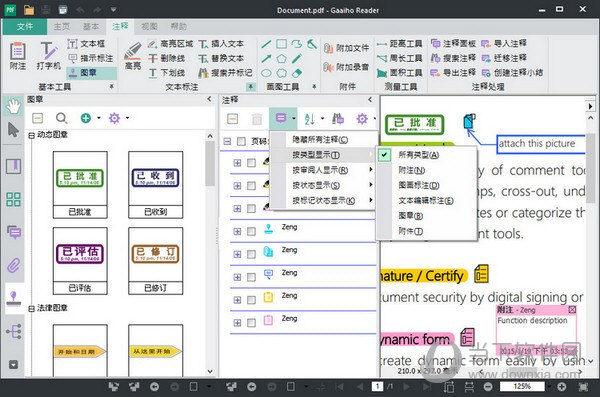
Task: Select the 已修订 stamp thumbnail
Action: 155,261
